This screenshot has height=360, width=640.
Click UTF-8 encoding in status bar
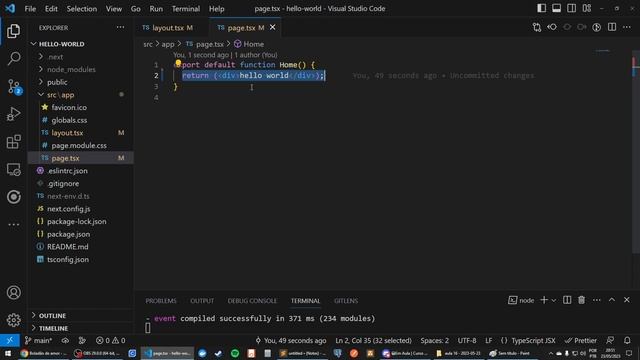[x=467, y=340]
